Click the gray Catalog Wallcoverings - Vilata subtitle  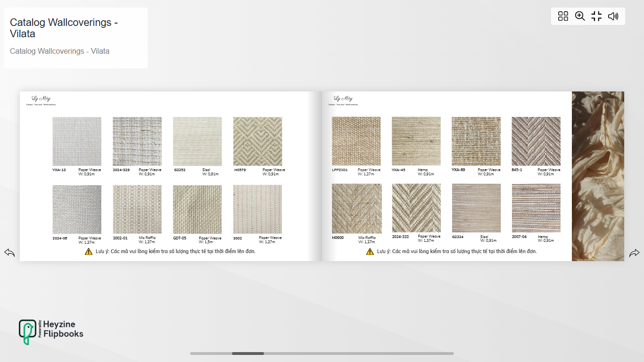coord(59,51)
